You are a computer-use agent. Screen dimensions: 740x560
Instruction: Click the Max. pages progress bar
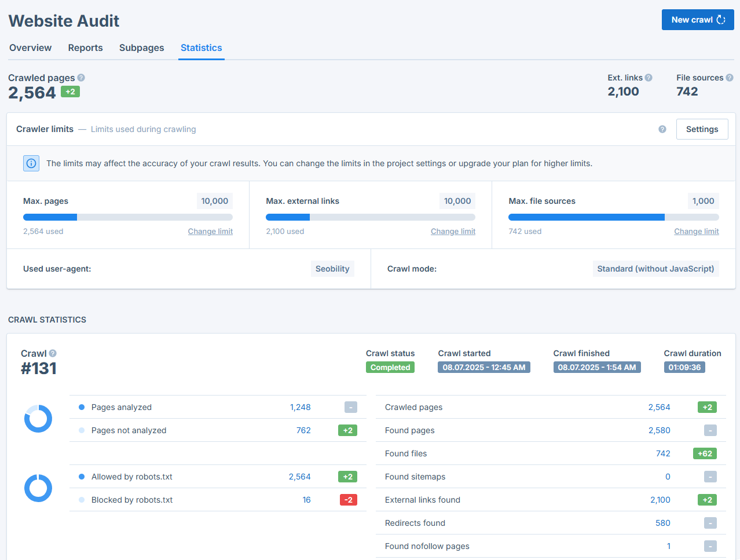tap(128, 217)
